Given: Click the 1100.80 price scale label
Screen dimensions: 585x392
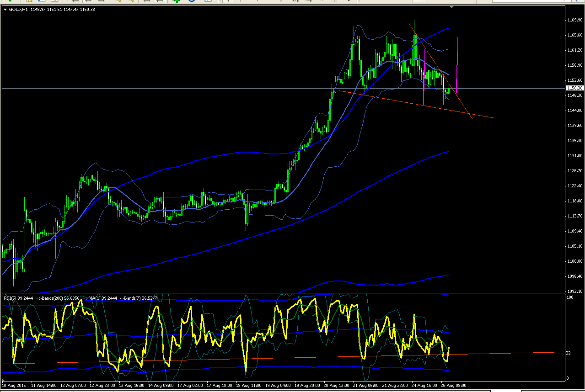Looking at the screenshot, I should click(574, 261).
